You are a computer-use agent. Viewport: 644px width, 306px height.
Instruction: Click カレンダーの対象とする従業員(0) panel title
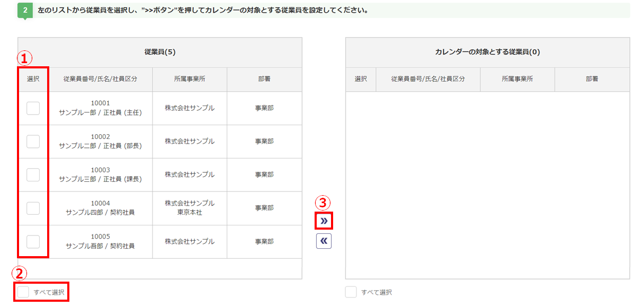487,52
